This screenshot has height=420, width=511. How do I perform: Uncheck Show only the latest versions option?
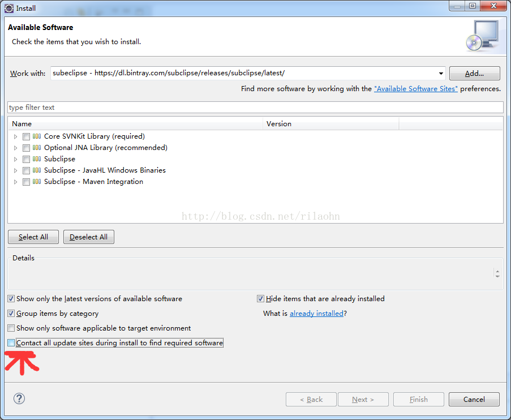[11, 299]
